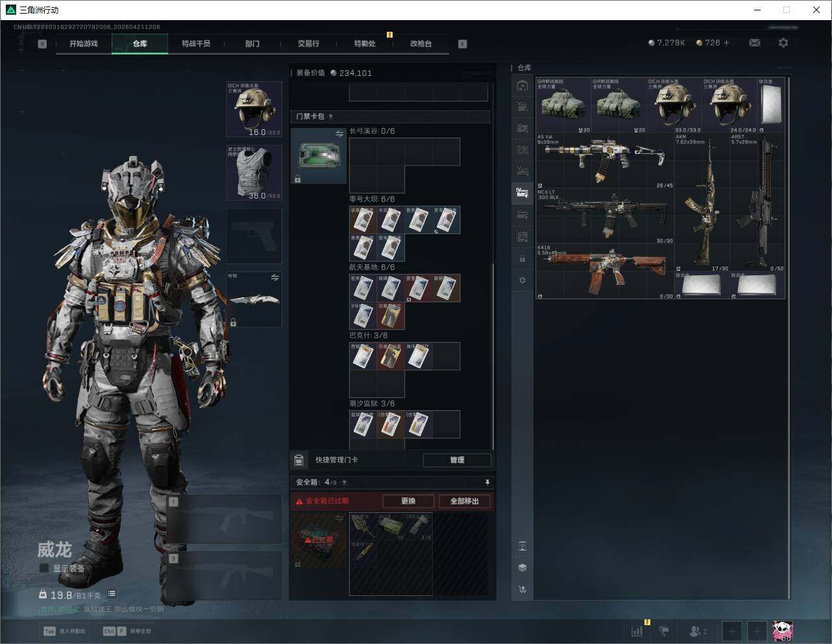The width and height of the screenshot is (832, 644).
Task: Toggle the 显示装备 checkbox
Action: (44, 568)
